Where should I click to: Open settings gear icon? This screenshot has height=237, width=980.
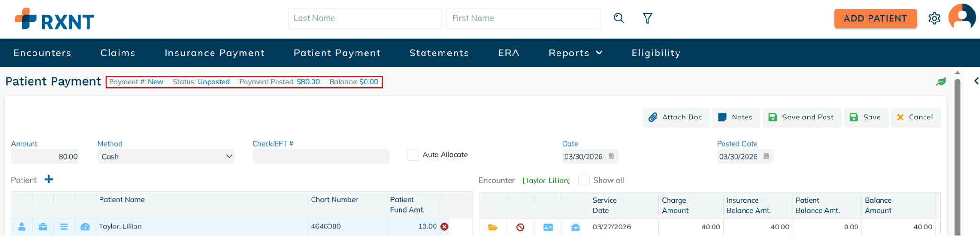click(x=934, y=18)
